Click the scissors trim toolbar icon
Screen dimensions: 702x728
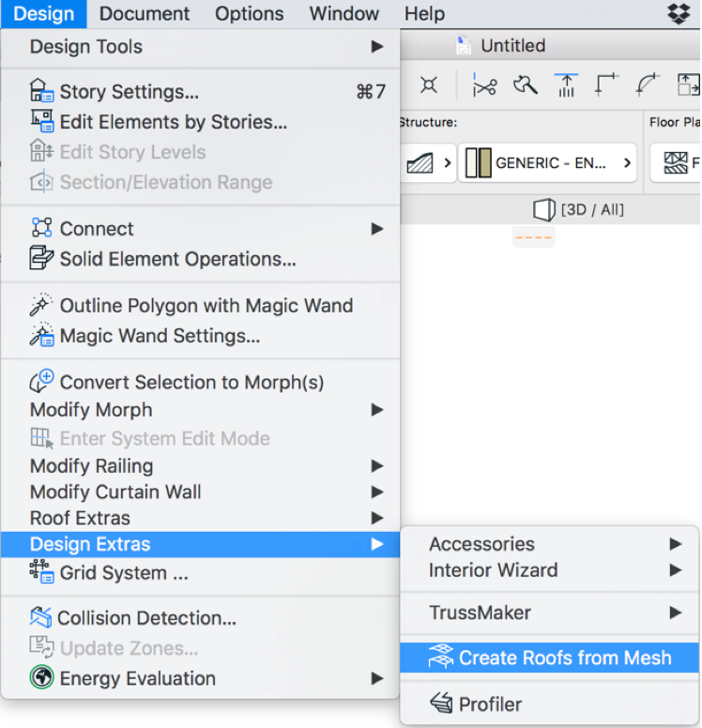click(x=484, y=85)
